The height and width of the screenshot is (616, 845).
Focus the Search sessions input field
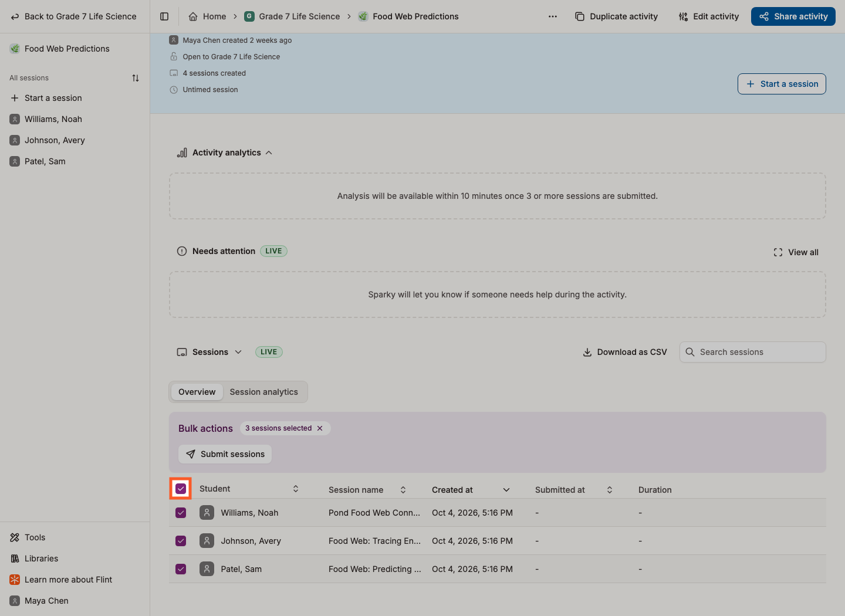(753, 352)
